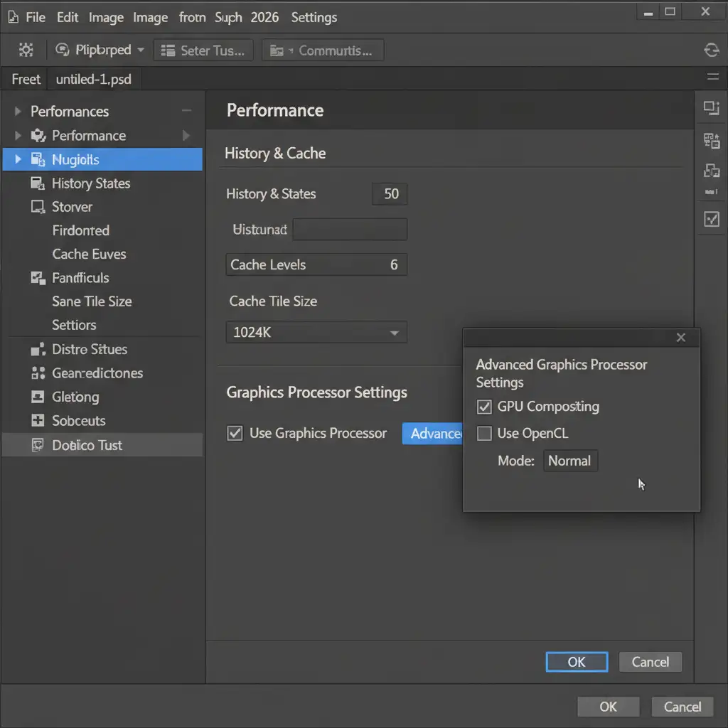Click the blue Advanced button
Screen dimensions: 728x728
click(434, 434)
